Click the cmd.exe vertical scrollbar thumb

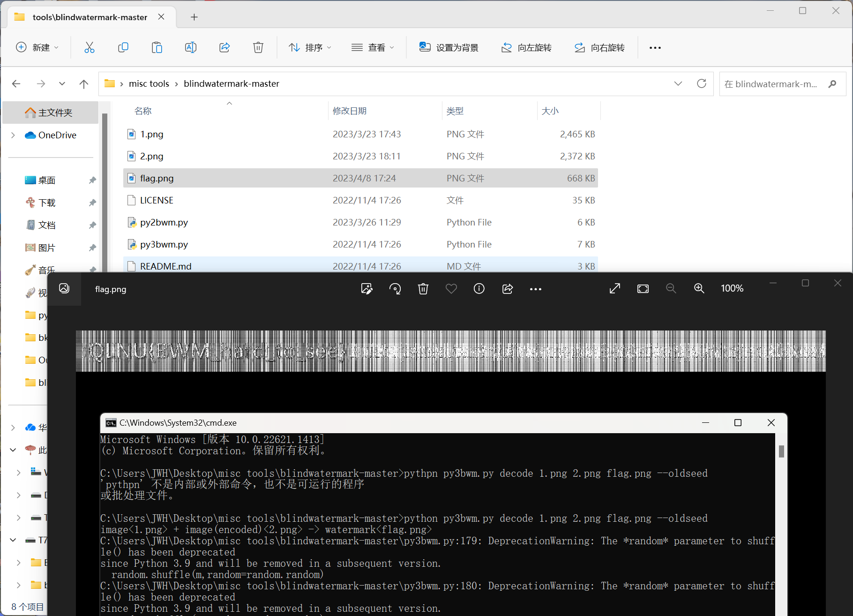coord(781,451)
